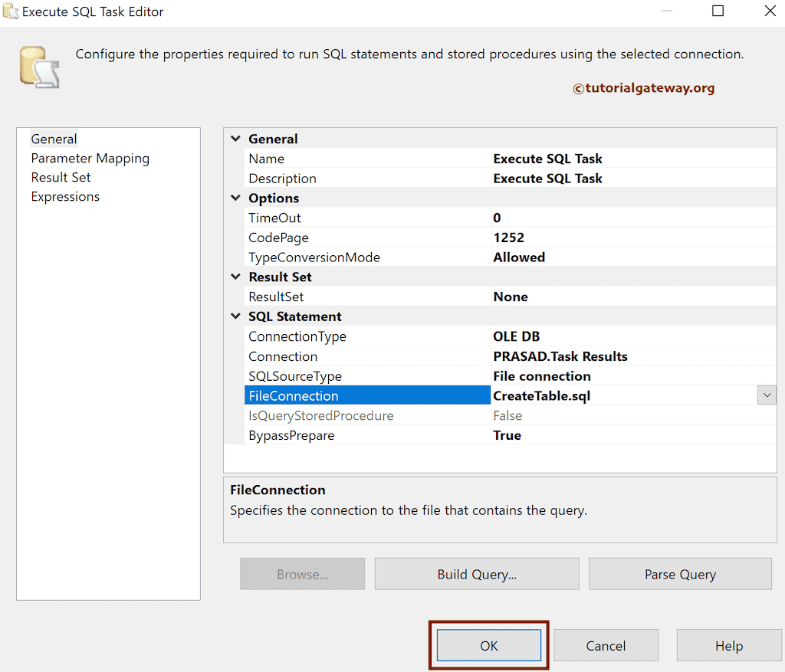
Task: Open the FileConnection dropdown arrow
Action: pos(766,395)
